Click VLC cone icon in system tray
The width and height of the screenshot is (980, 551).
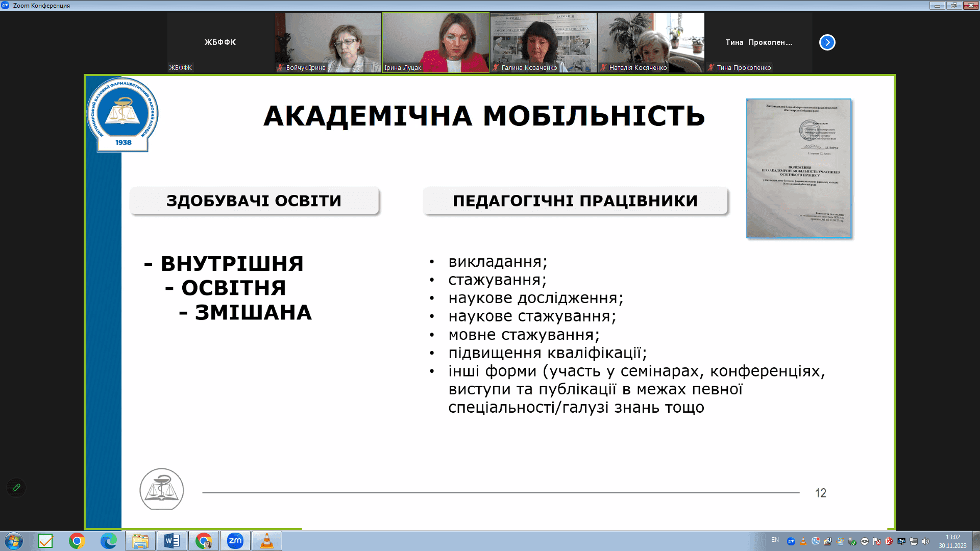pyautogui.click(x=803, y=541)
